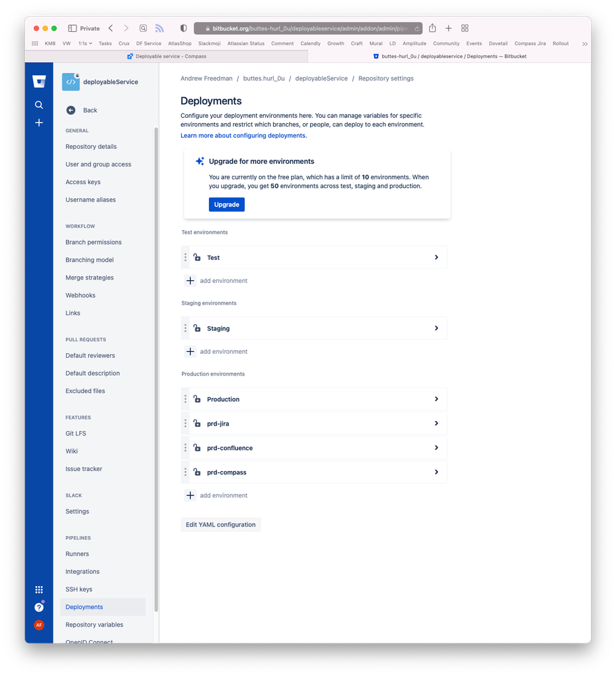Open Repository details in the sidebar
The height and width of the screenshot is (676, 616).
[x=91, y=147]
